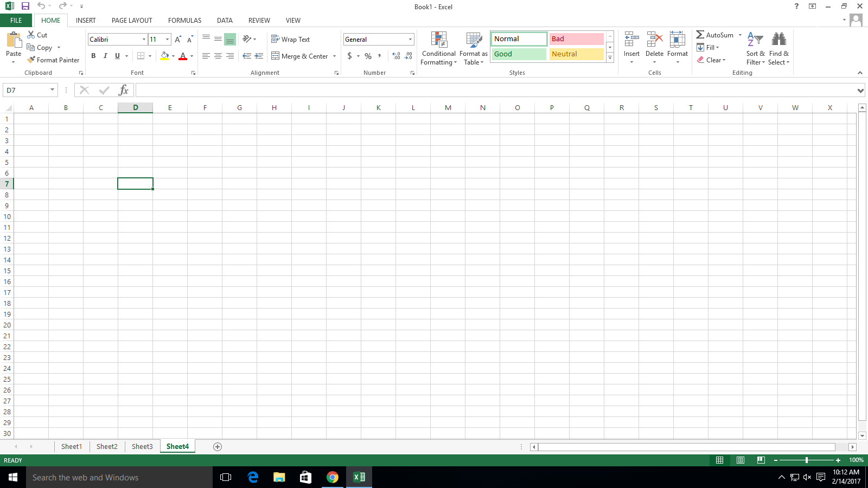Click the Insert Function fx icon
This screenshot has height=488, width=868.
[124, 90]
